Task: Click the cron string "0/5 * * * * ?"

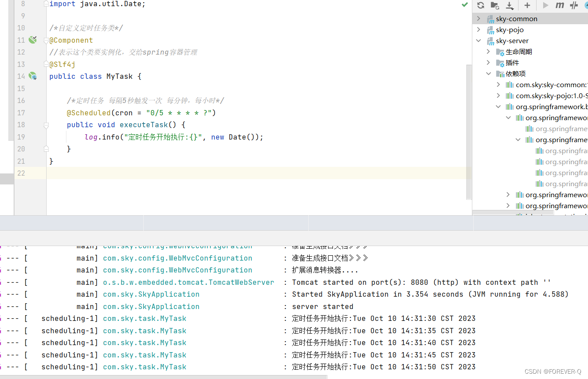Action: [x=179, y=113]
